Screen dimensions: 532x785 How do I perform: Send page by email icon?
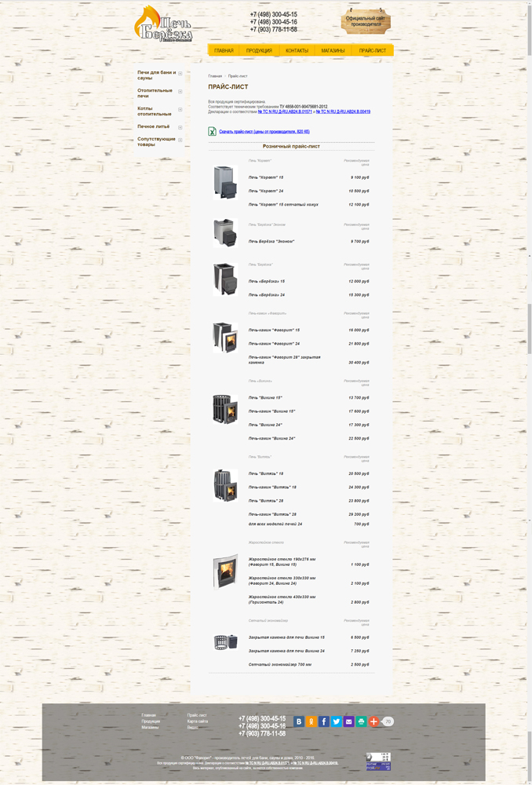(349, 721)
